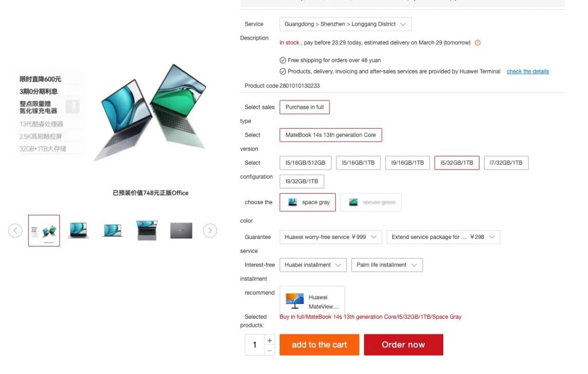Click the previous image arrow in gallery
Viewport: 588px width, 374px height.
point(16,230)
